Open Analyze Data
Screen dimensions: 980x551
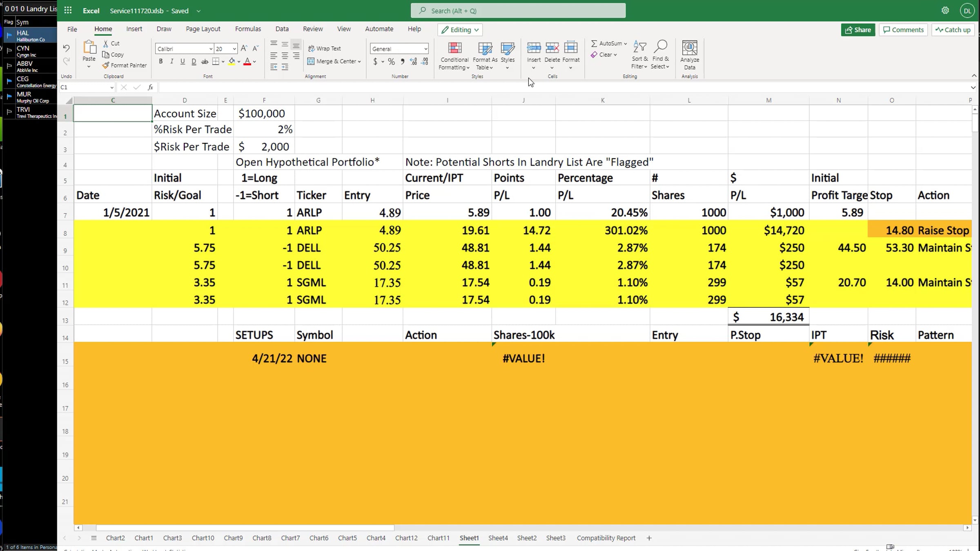[690, 56]
